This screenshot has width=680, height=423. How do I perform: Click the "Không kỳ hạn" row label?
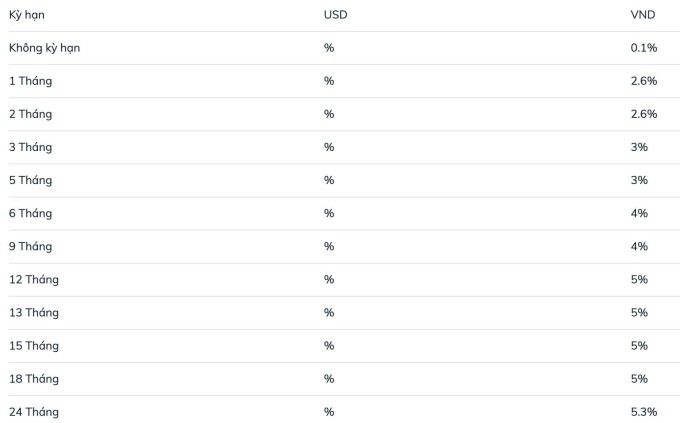44,48
